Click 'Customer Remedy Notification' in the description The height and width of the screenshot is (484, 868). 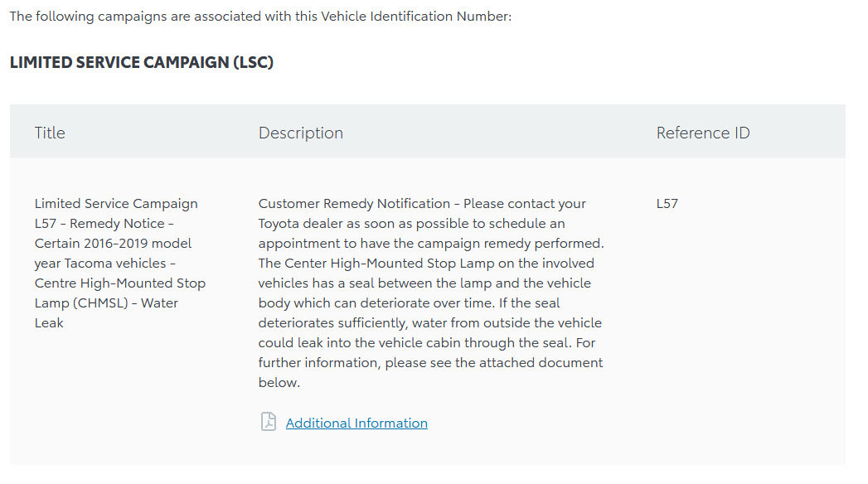tap(354, 204)
